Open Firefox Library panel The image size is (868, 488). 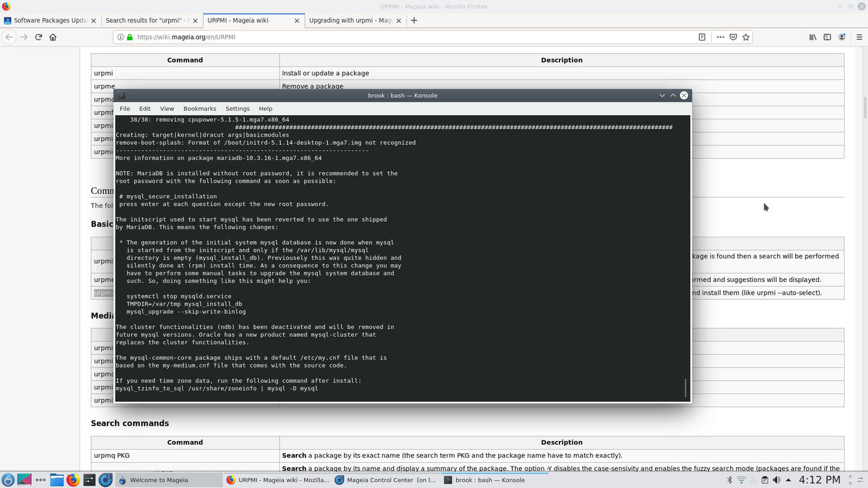(813, 37)
